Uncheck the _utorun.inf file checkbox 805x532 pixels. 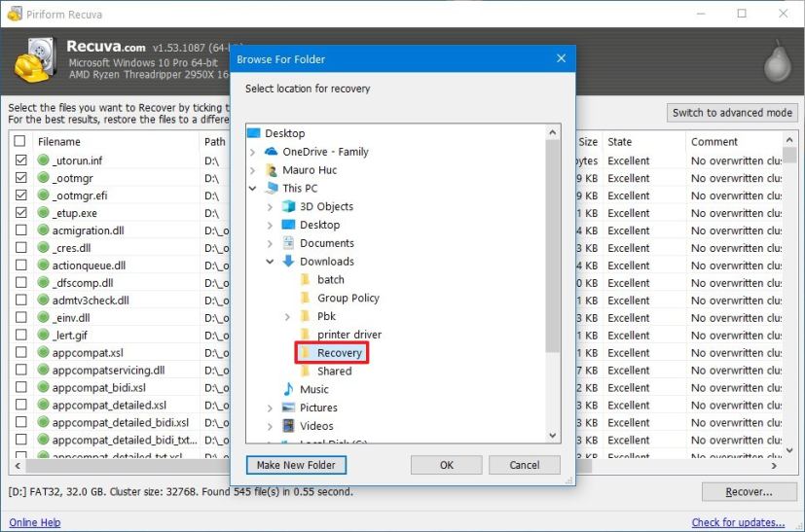point(21,160)
